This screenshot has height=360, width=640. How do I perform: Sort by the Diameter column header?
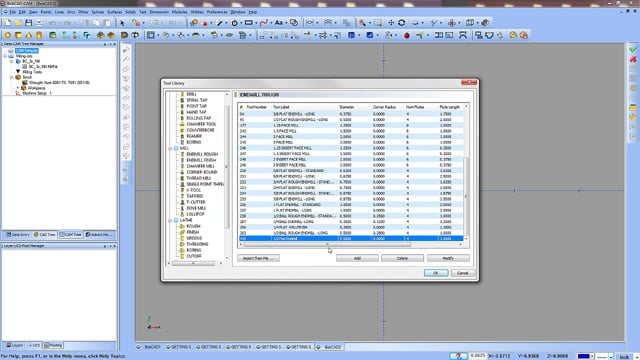[347, 107]
